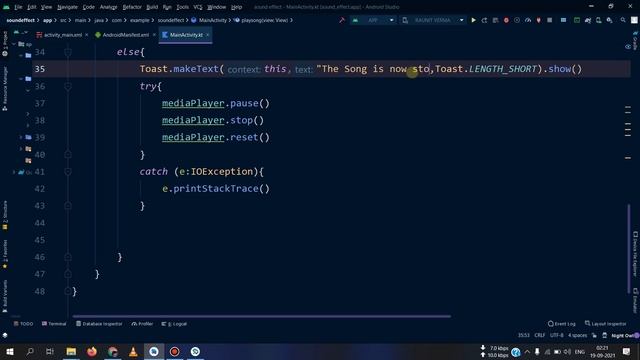Open the Refactor menu
This screenshot has width=640, height=360.
point(132,7)
